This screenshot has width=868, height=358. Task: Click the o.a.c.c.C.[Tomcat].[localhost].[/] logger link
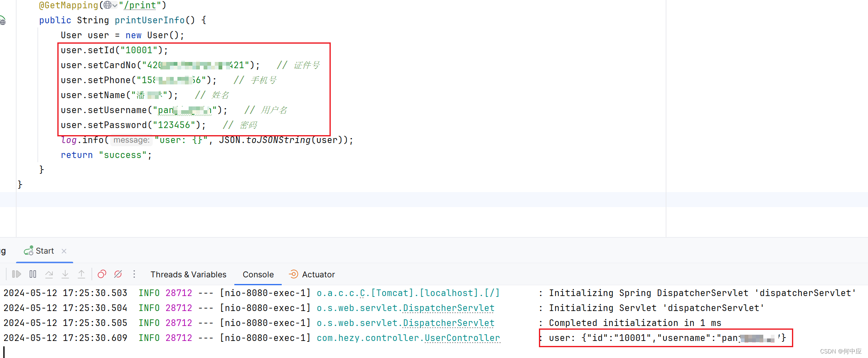point(408,293)
